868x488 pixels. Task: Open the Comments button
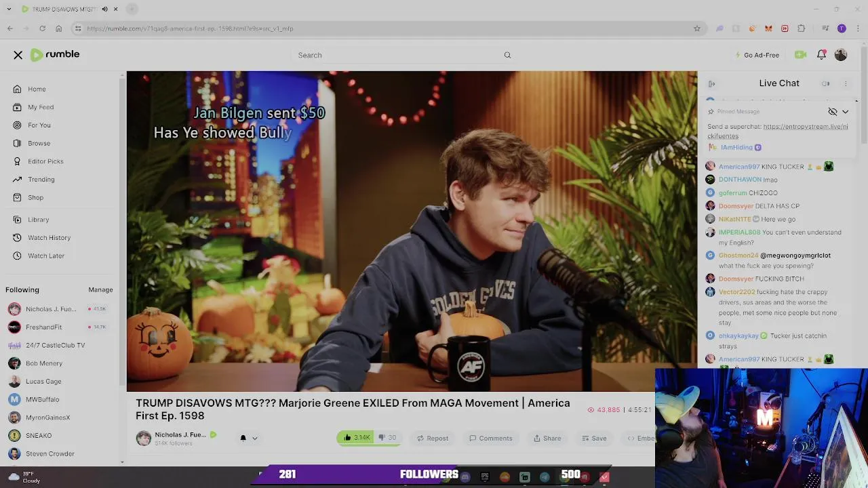click(491, 438)
